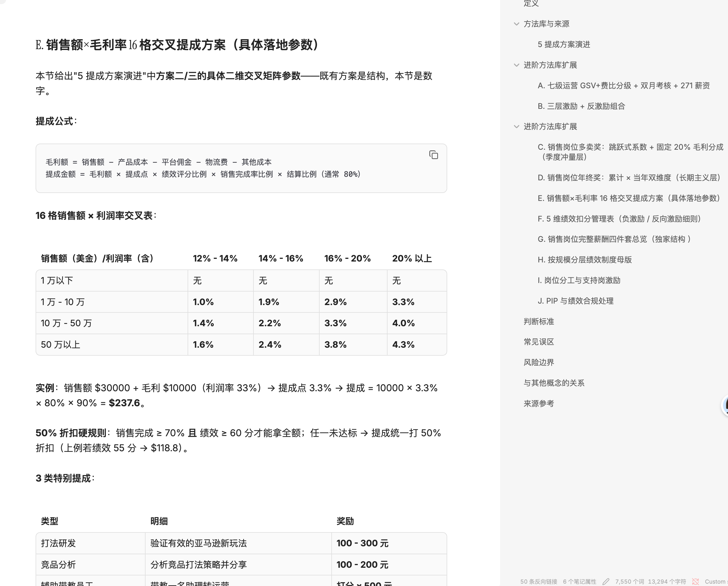The height and width of the screenshot is (586, 728).
Task: Click 6 个笔记属性 in status bar
Action: 580,582
